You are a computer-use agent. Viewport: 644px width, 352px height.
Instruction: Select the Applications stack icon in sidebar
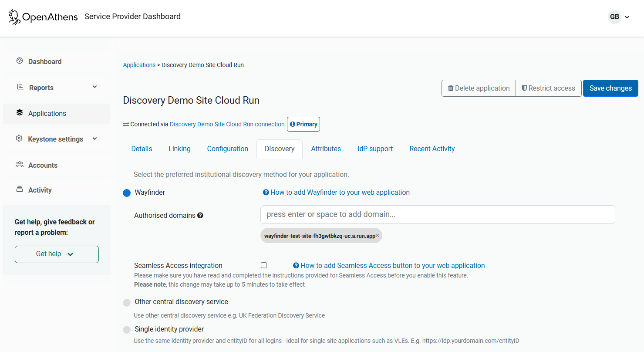19,112
